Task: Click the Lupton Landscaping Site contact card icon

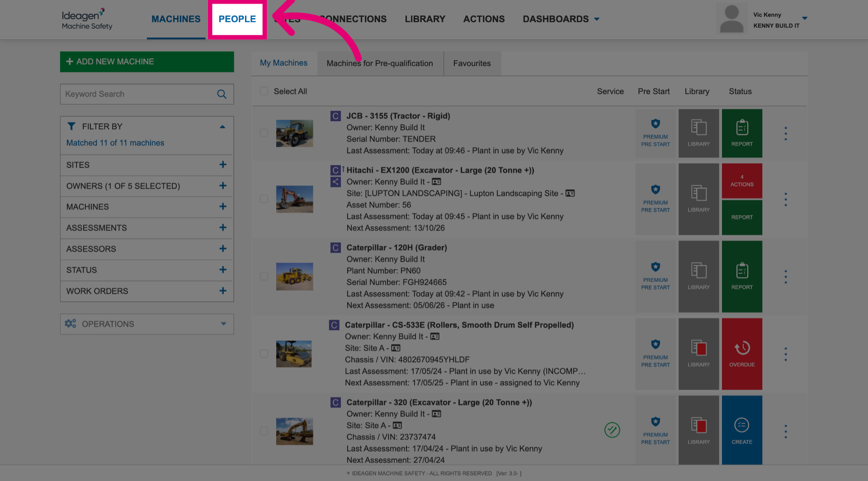Action: [570, 193]
